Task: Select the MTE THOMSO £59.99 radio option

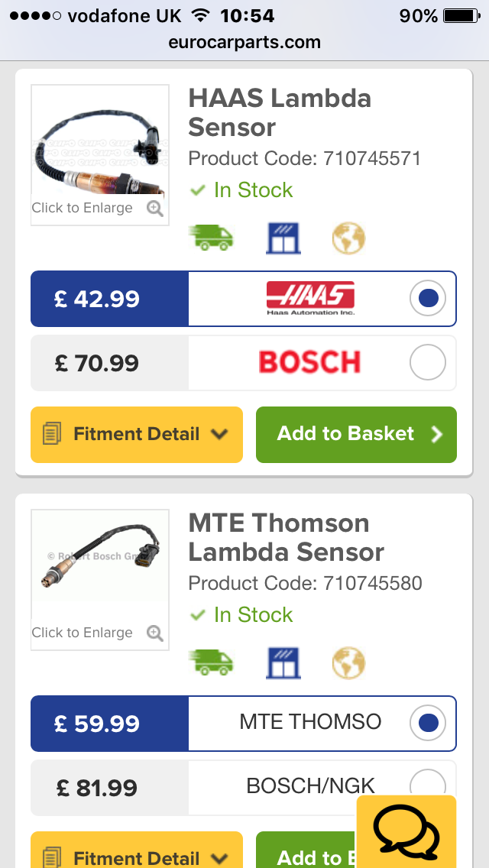Action: tap(428, 724)
